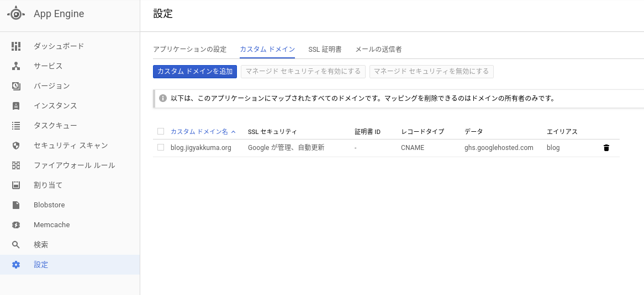Click マネージド セキュリティを有効にする button
Image resolution: width=644 pixels, height=295 pixels.
pos(303,72)
